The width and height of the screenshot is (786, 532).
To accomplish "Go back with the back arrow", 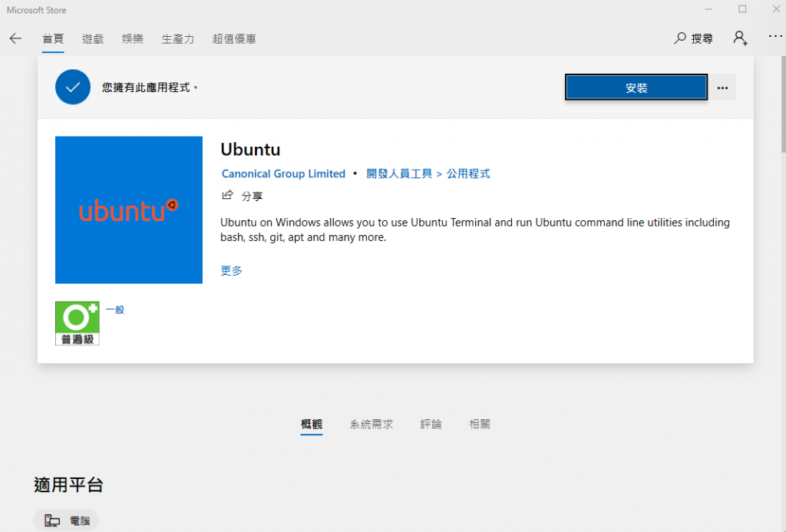I will (15, 38).
